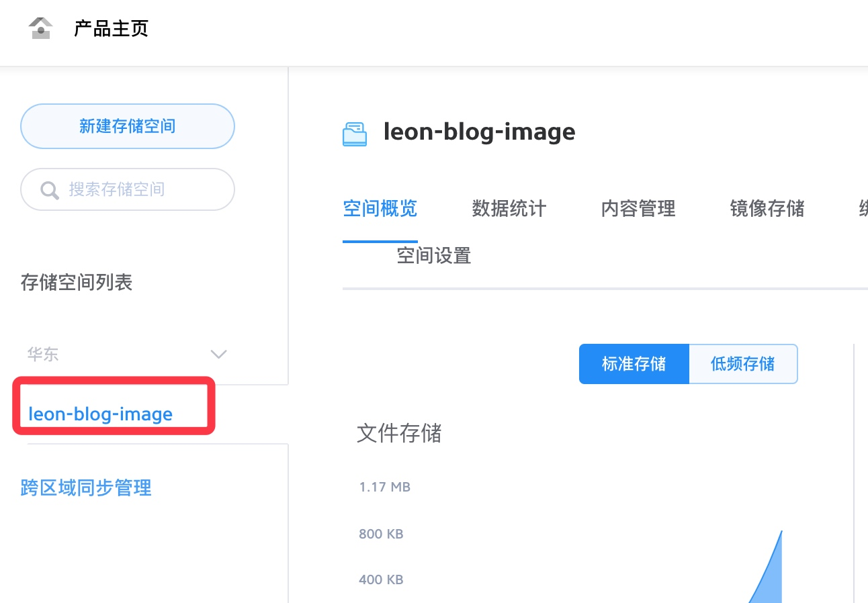Open the 产品主页 link
Image resolution: width=868 pixels, height=603 pixels.
(x=111, y=29)
